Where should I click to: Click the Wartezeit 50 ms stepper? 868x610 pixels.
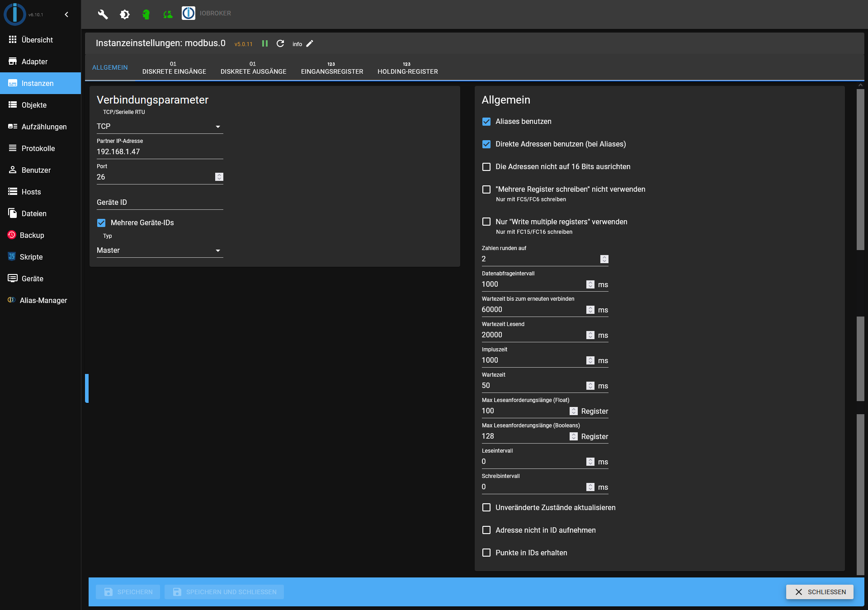pos(590,386)
